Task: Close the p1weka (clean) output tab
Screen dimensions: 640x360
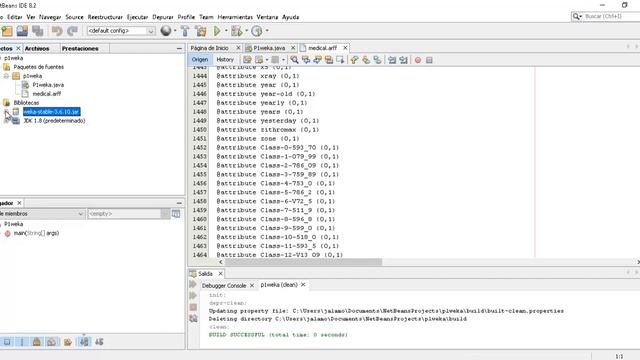Action: 303,284
